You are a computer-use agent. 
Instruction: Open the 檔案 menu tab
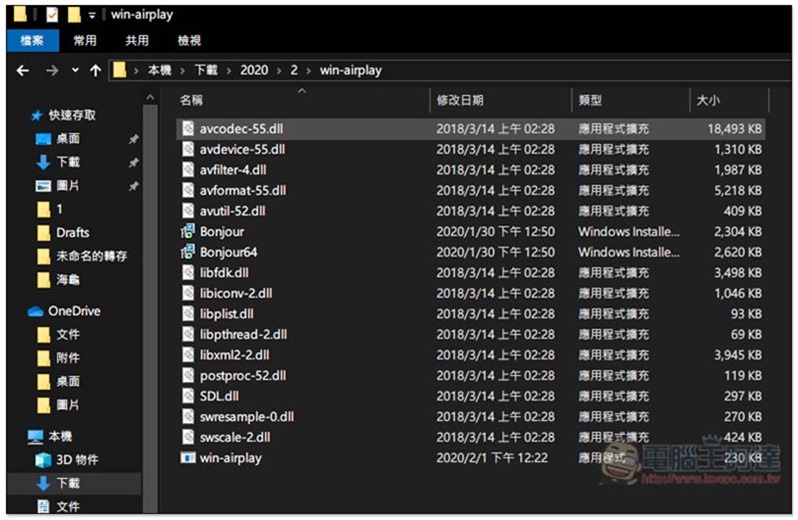(32, 40)
